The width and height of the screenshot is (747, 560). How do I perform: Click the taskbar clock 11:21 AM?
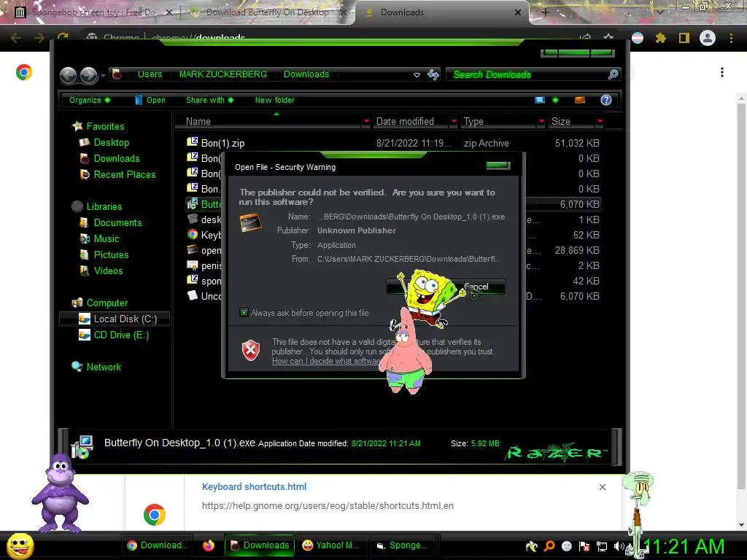point(684,546)
